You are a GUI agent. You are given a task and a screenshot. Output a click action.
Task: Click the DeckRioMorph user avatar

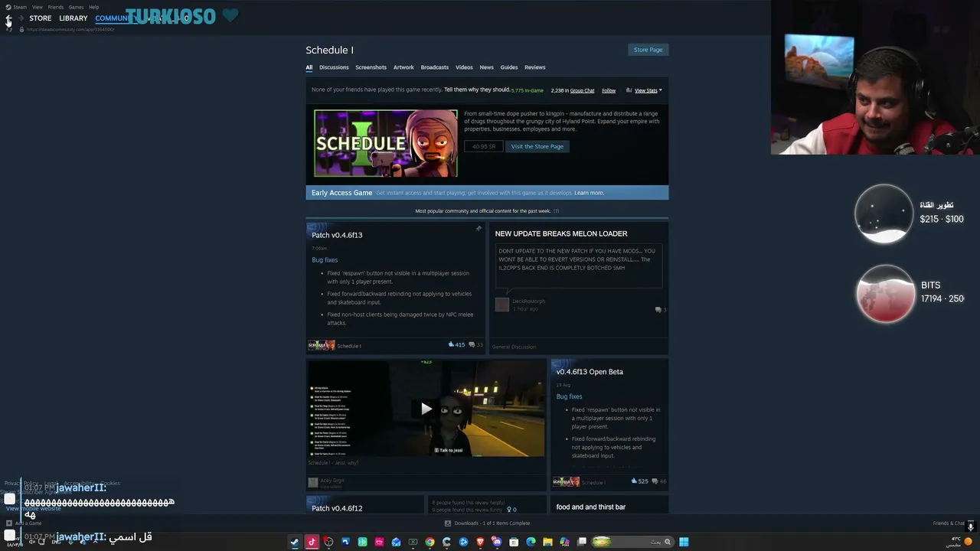point(502,305)
